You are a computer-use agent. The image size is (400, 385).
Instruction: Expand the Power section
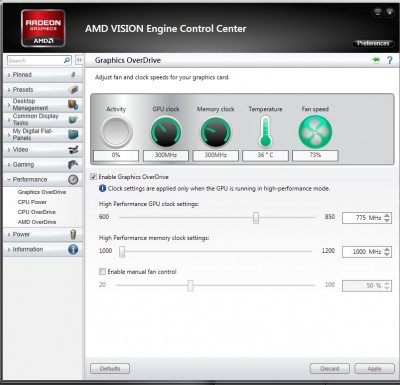pyautogui.click(x=42, y=234)
